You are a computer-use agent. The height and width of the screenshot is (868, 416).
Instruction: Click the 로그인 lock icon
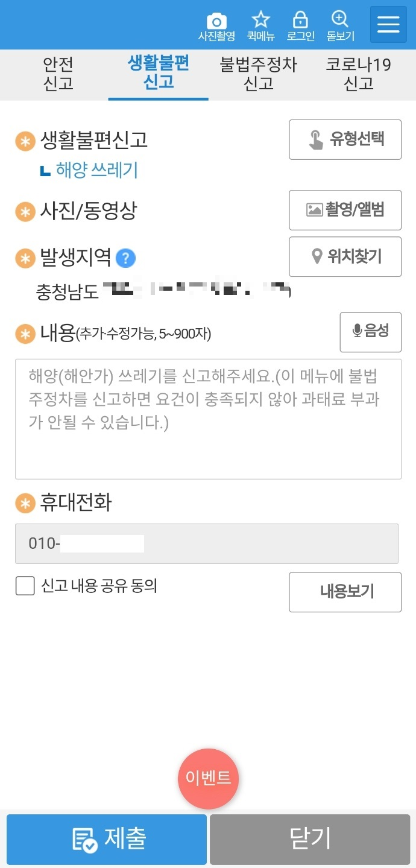tap(301, 20)
